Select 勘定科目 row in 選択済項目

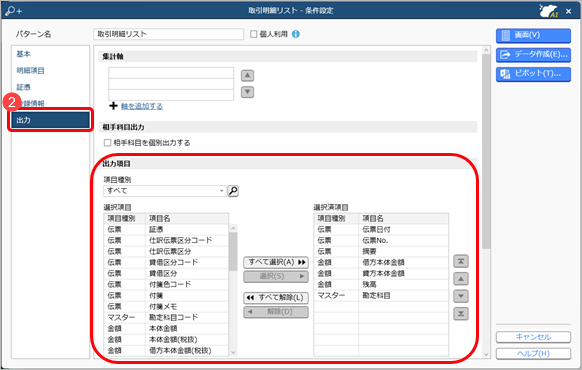381,295
